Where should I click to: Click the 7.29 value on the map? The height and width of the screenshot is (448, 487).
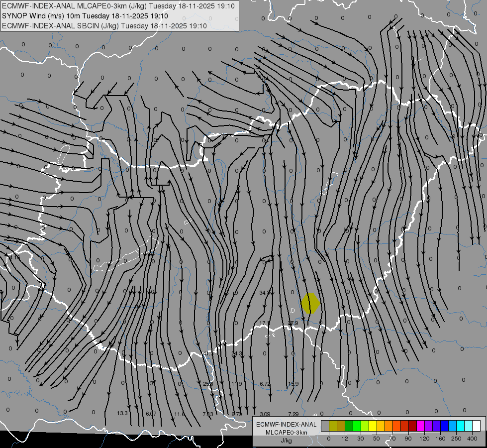pyautogui.click(x=293, y=414)
